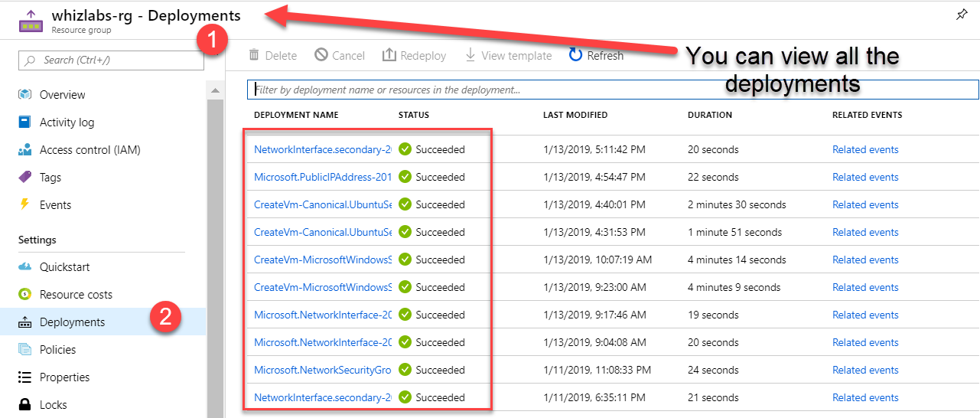Open Microsoft.NetworkInterface deployment from 9:04:08 AM
This screenshot has height=418, width=980.
click(323, 342)
